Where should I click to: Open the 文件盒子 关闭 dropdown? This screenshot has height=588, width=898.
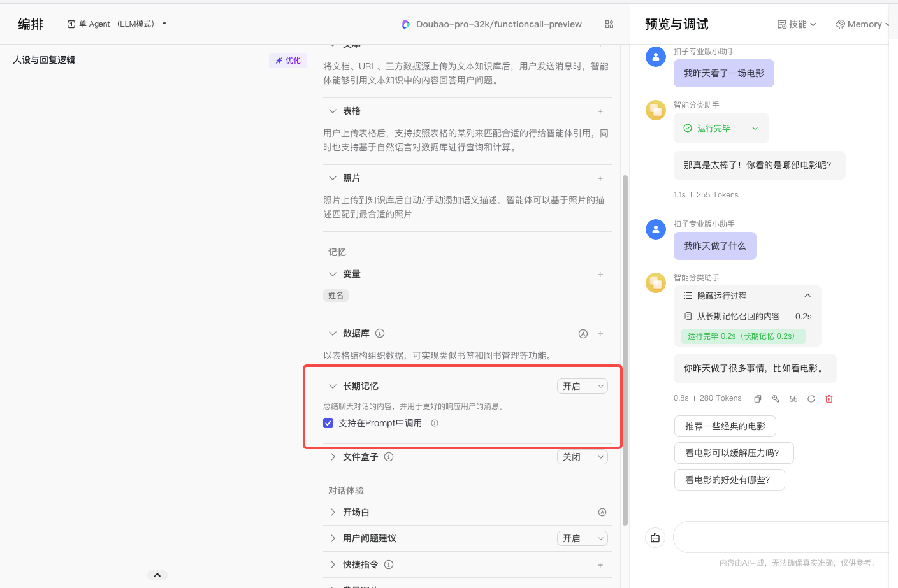pos(583,457)
